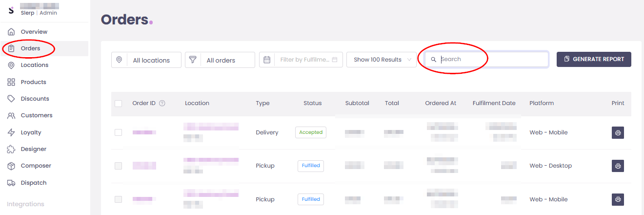Go to the Customers menu item

click(36, 115)
